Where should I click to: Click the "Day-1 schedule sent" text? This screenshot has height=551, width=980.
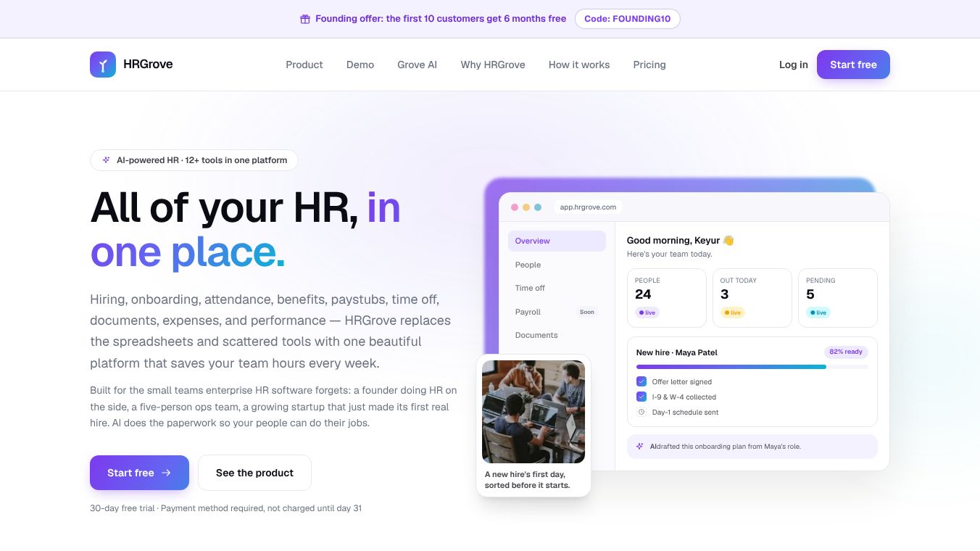pyautogui.click(x=685, y=412)
